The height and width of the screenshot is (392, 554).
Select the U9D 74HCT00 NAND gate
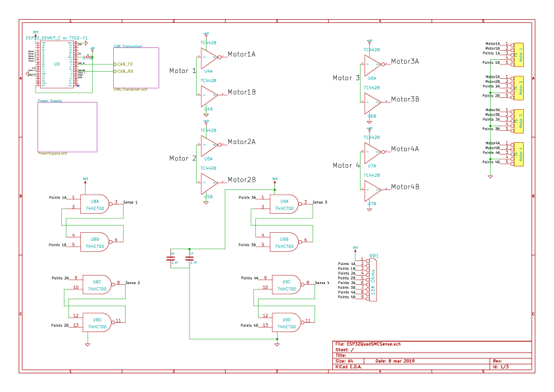pos(287,322)
